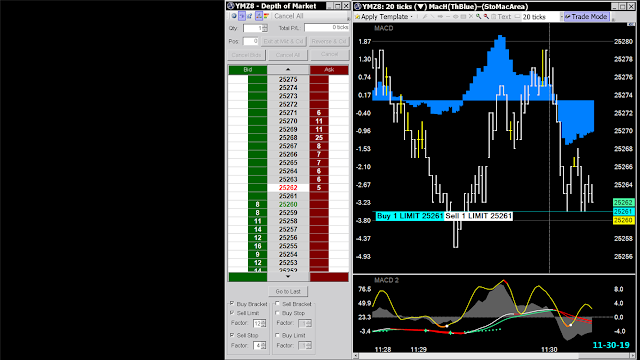Click the cyan Buy 1 LIMIT 25261 order label

coord(409,216)
